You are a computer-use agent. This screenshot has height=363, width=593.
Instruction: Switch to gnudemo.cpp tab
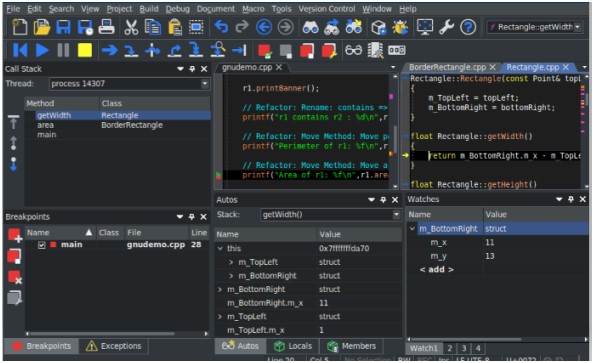(x=247, y=67)
